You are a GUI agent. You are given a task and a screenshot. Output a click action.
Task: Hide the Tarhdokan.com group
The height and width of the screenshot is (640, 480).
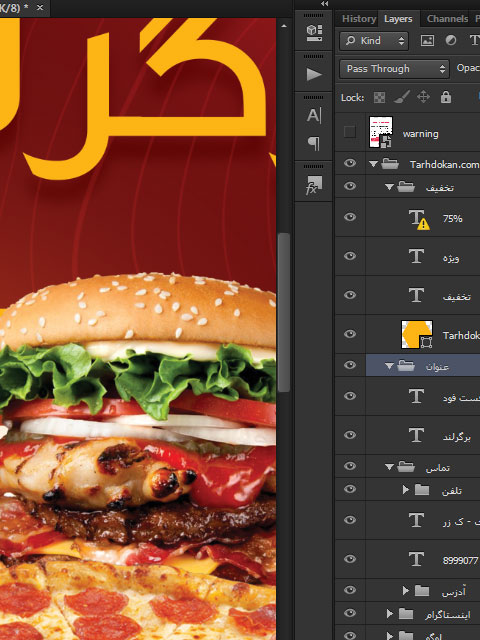point(350,163)
